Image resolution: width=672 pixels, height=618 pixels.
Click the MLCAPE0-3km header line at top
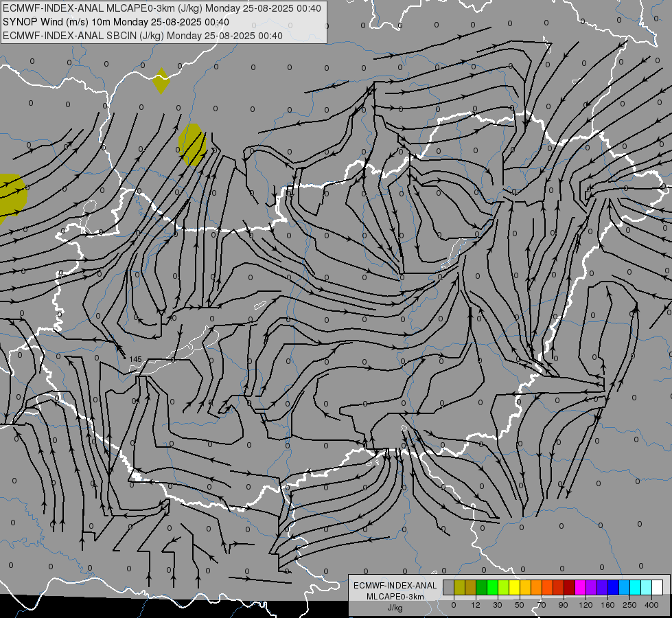pos(161,8)
